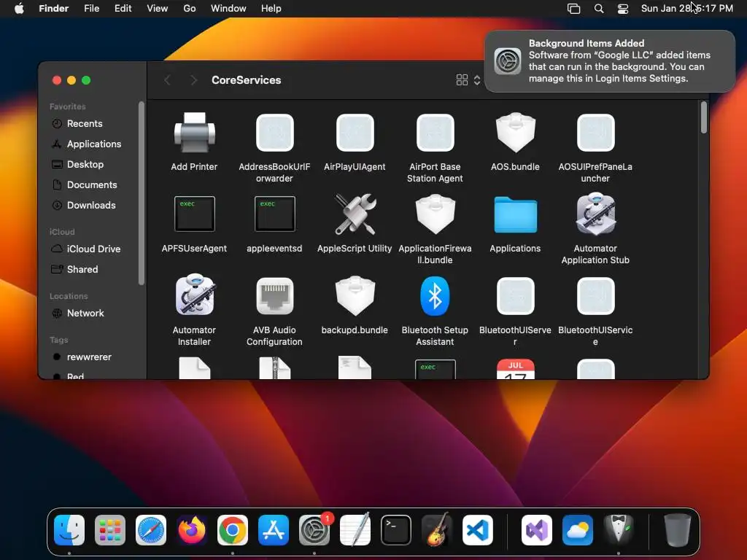Launch Firefox from the Dock
747x560 pixels.
click(192, 530)
